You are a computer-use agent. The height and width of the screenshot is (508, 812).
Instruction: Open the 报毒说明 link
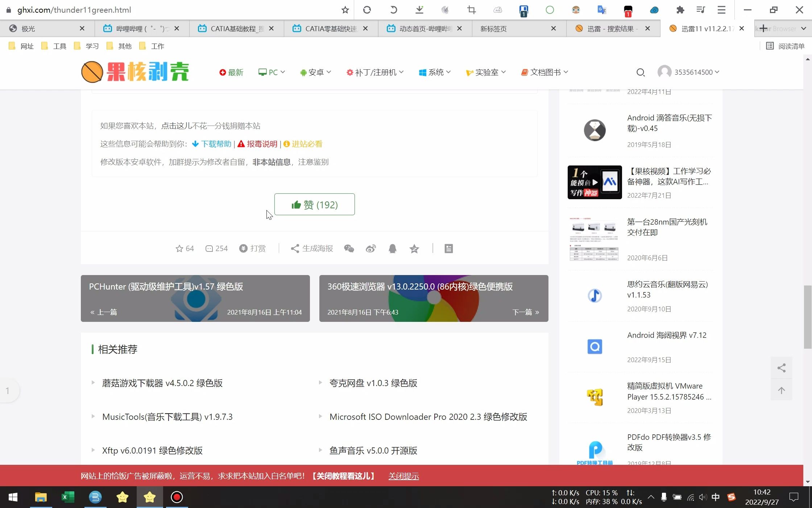point(257,144)
